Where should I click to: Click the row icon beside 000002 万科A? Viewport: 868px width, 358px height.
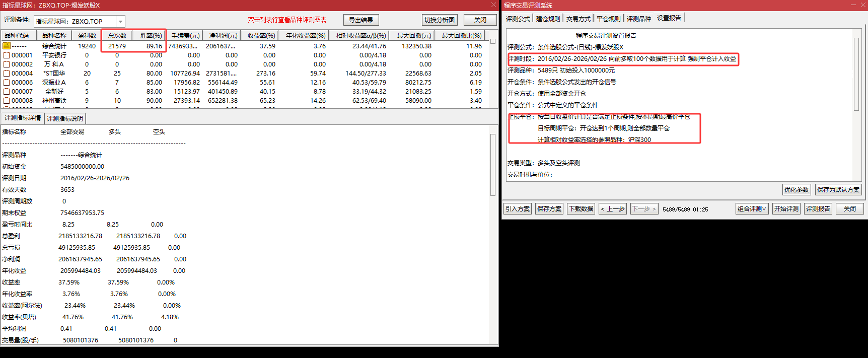pyautogui.click(x=7, y=64)
